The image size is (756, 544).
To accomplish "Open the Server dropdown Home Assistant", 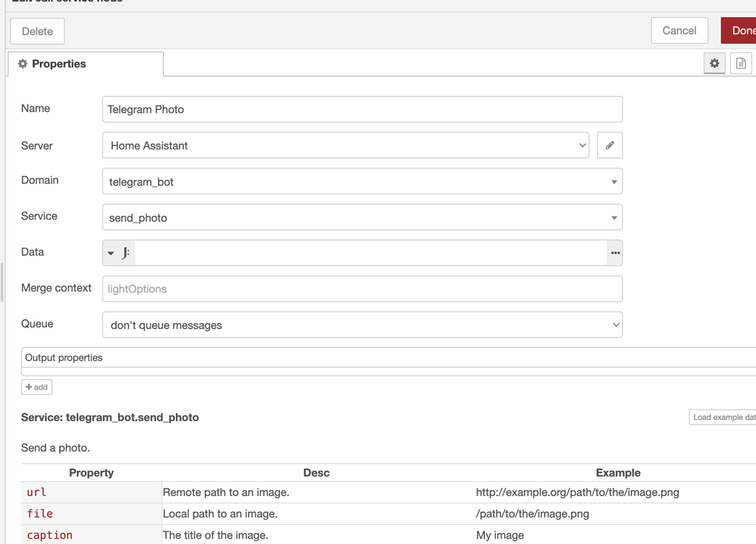I will coord(345,145).
